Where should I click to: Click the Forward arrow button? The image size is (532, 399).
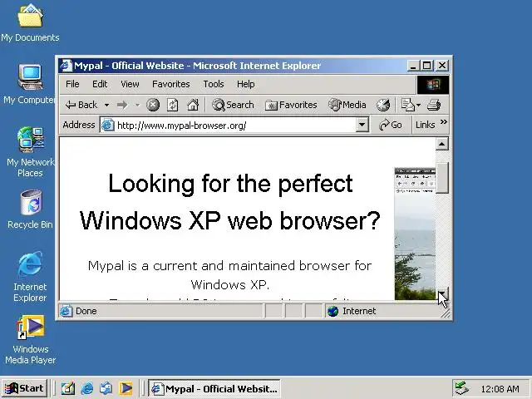122,106
